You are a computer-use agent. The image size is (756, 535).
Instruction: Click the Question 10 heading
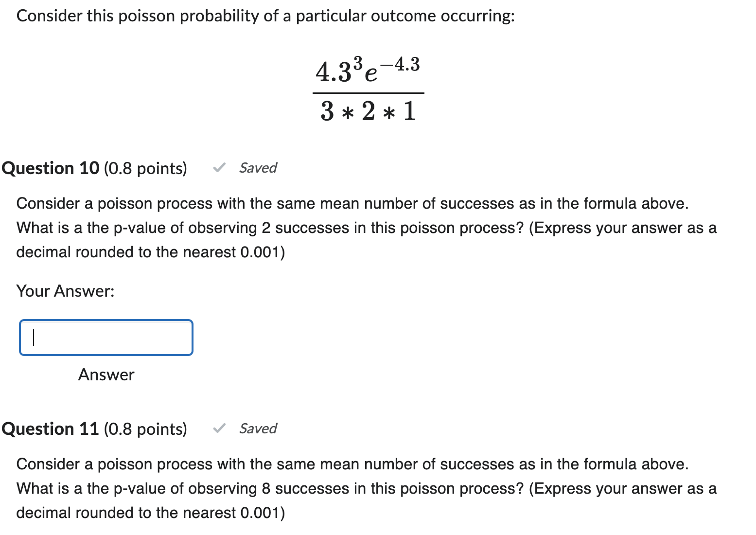pos(50,168)
